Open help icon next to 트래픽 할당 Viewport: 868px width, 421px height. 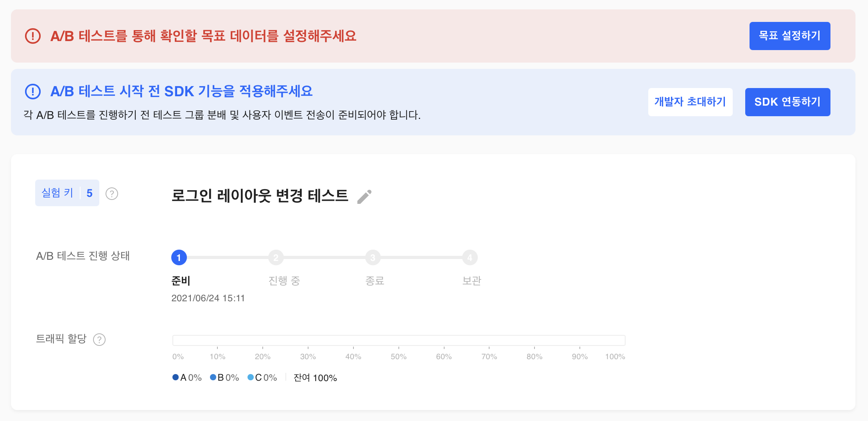(99, 339)
